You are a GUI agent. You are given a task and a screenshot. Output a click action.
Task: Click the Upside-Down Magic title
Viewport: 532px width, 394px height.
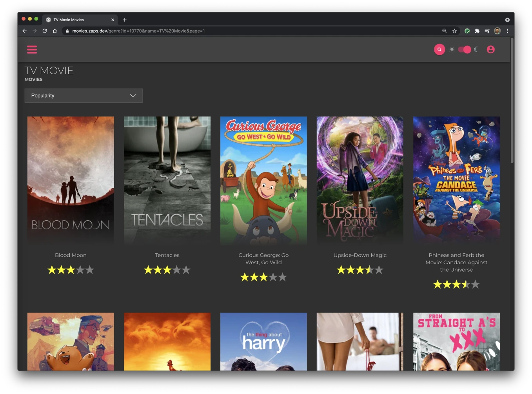pos(360,255)
